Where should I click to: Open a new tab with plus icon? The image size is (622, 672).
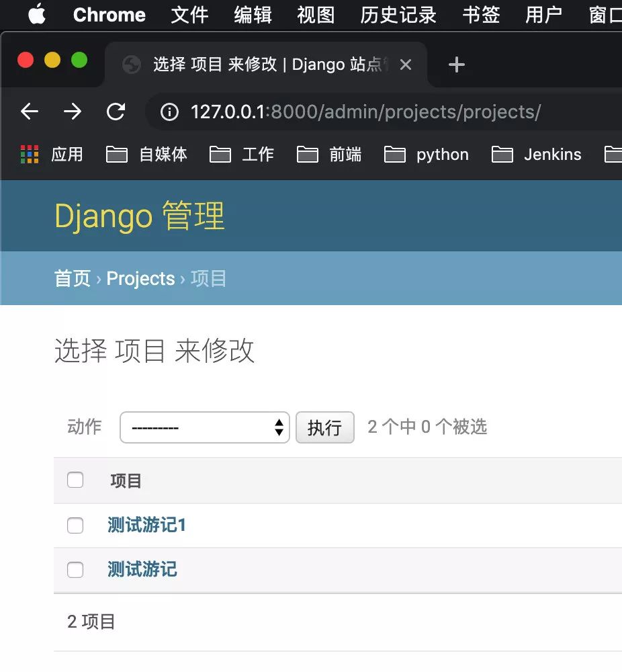[456, 65]
